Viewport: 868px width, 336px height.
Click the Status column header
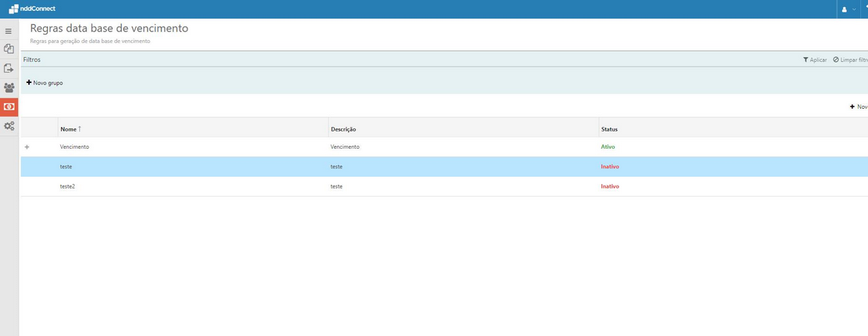609,128
